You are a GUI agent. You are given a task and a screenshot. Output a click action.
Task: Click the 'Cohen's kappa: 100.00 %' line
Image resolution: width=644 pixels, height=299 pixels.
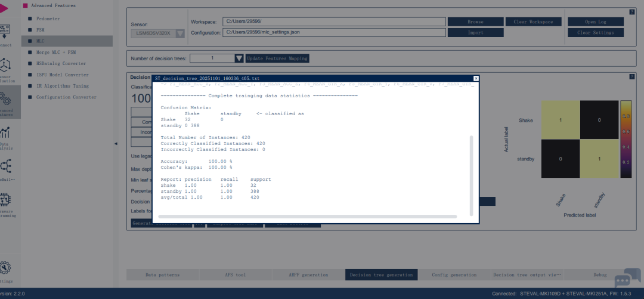coord(196,167)
